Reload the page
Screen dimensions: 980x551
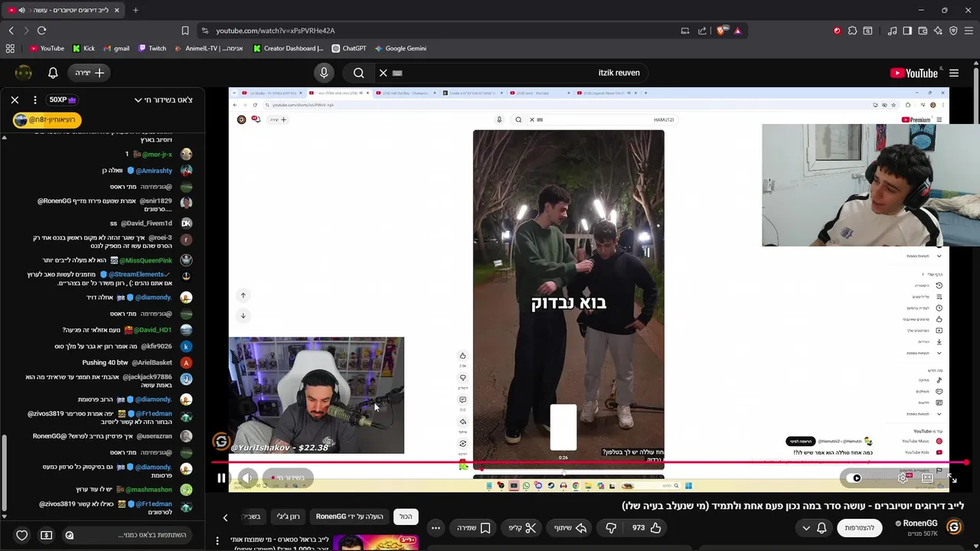[x=41, y=31]
